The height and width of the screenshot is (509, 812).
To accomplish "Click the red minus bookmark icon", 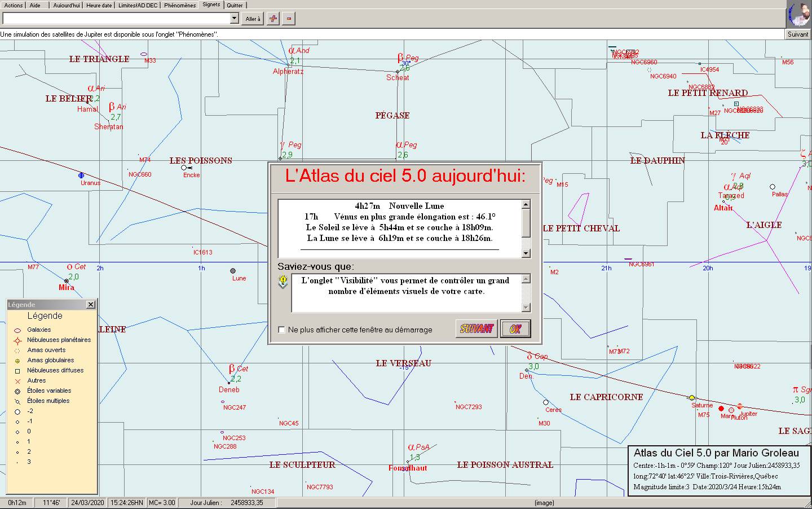I will pyautogui.click(x=289, y=19).
